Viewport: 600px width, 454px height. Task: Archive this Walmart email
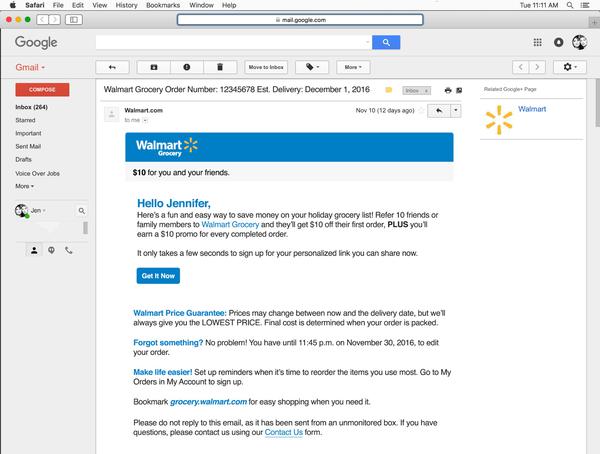click(154, 67)
